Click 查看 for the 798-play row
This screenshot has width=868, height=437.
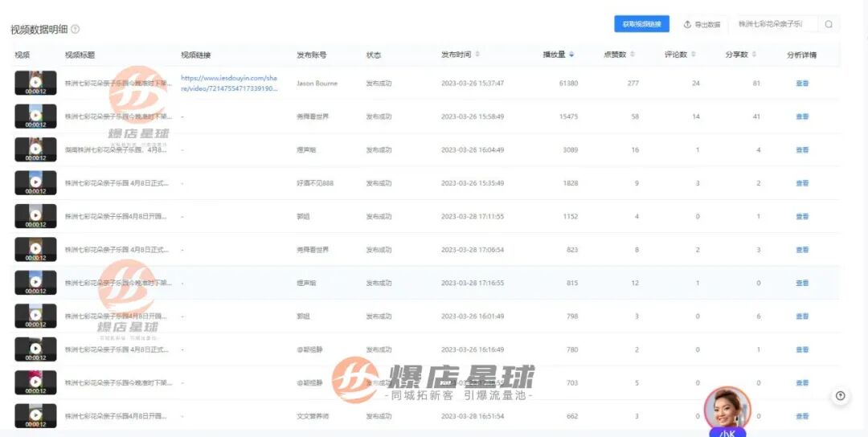802,316
